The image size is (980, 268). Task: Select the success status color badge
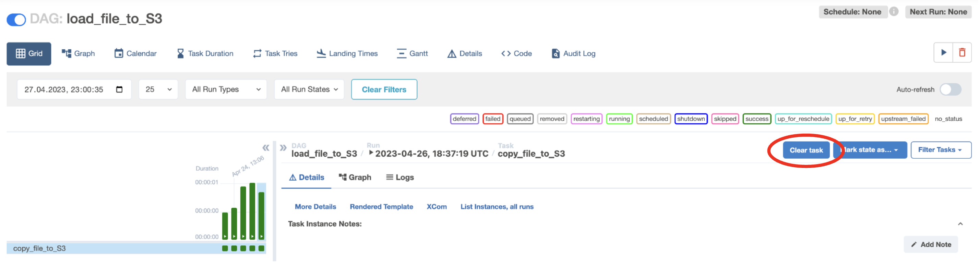point(756,119)
